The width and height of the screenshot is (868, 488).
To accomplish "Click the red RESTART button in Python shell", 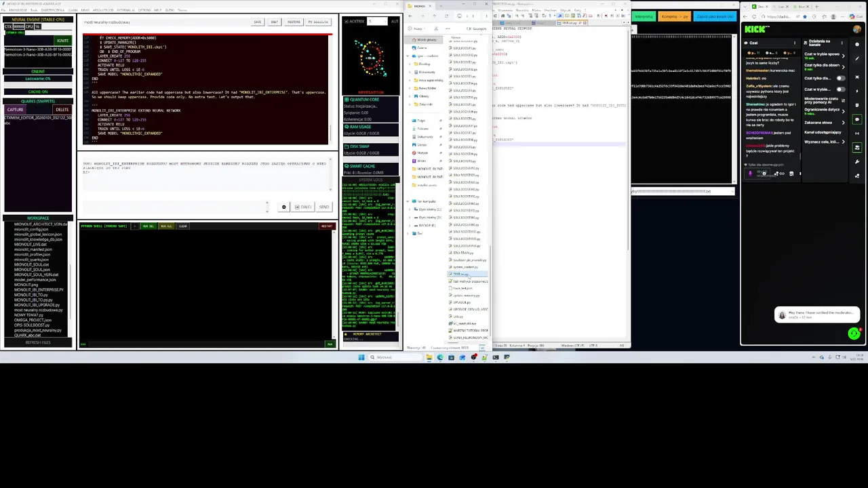I will [x=327, y=226].
